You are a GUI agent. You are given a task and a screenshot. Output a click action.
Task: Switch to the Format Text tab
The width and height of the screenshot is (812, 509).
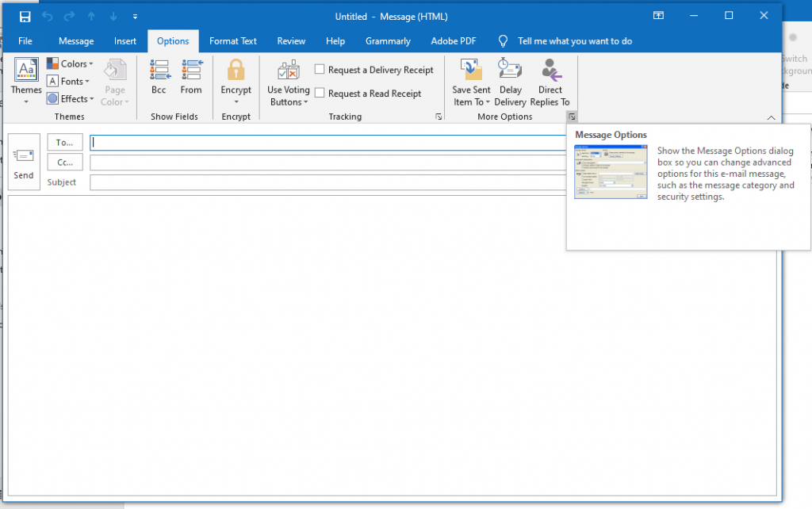[233, 41]
